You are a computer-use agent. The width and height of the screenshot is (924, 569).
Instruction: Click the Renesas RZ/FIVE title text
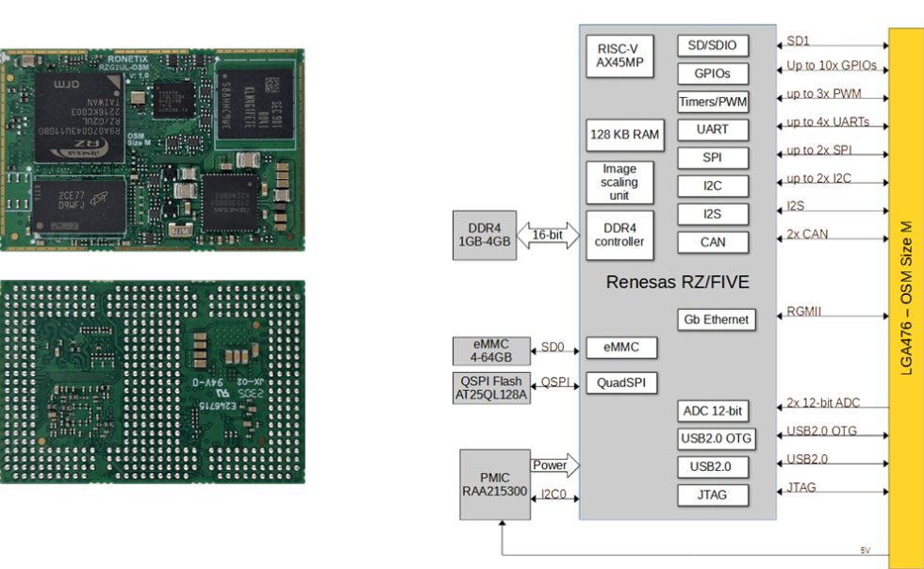pyautogui.click(x=678, y=282)
